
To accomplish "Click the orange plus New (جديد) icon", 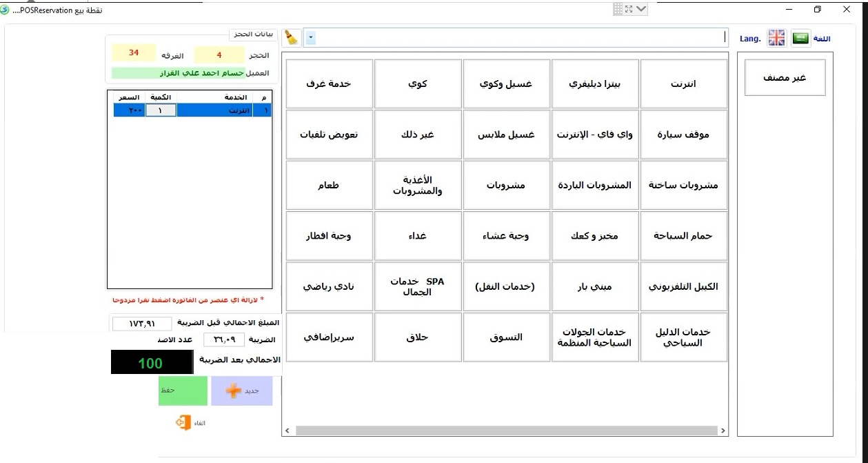I will 234,391.
